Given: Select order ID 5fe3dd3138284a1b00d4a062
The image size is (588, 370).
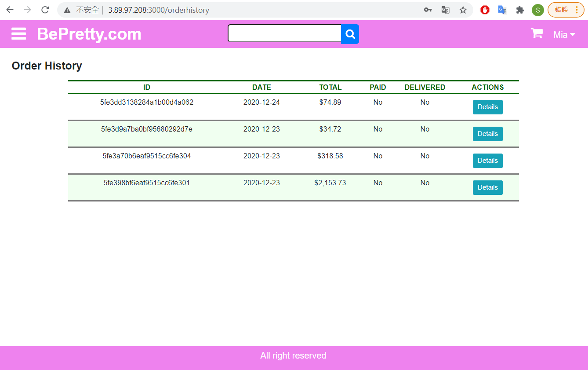Looking at the screenshot, I should coord(147,102).
